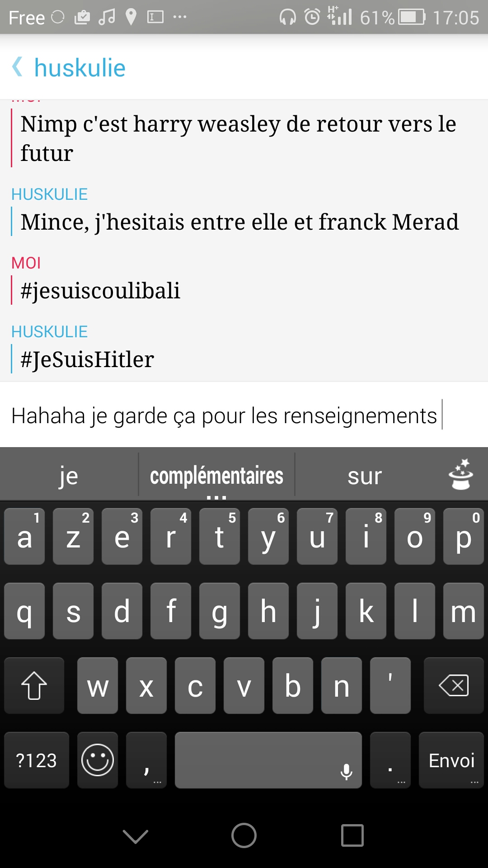Choose the "je" word suggestion

[69, 476]
